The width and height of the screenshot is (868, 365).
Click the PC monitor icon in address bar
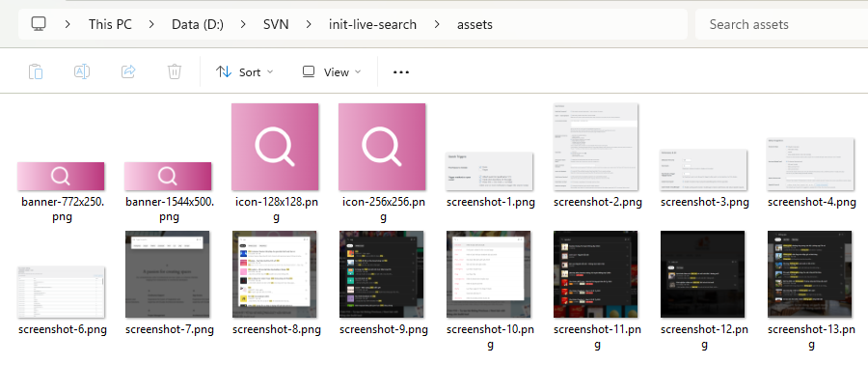(39, 24)
